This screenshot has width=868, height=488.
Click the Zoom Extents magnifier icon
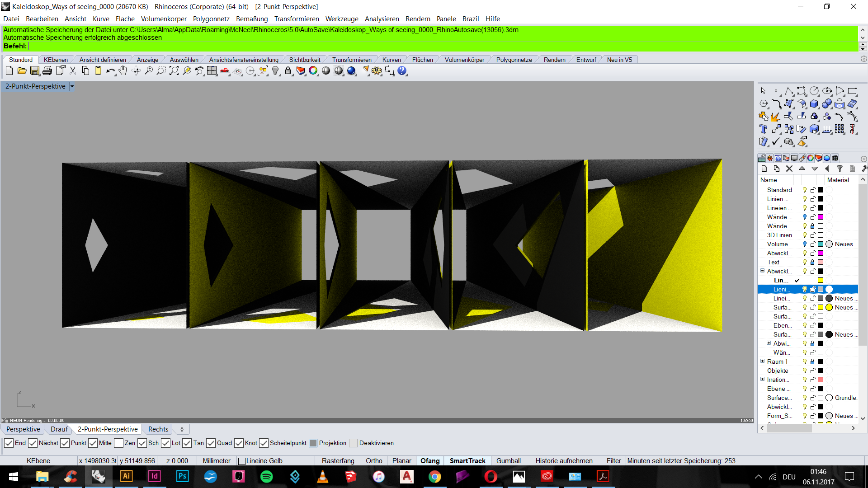(x=174, y=71)
